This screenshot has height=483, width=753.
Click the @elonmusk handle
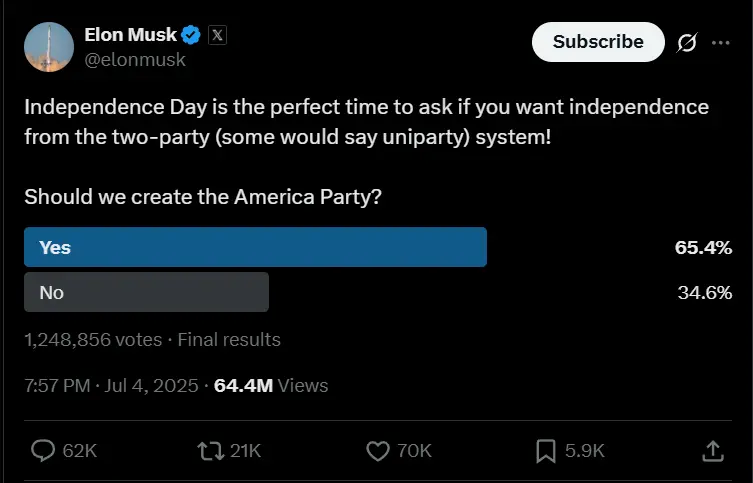click(x=135, y=59)
